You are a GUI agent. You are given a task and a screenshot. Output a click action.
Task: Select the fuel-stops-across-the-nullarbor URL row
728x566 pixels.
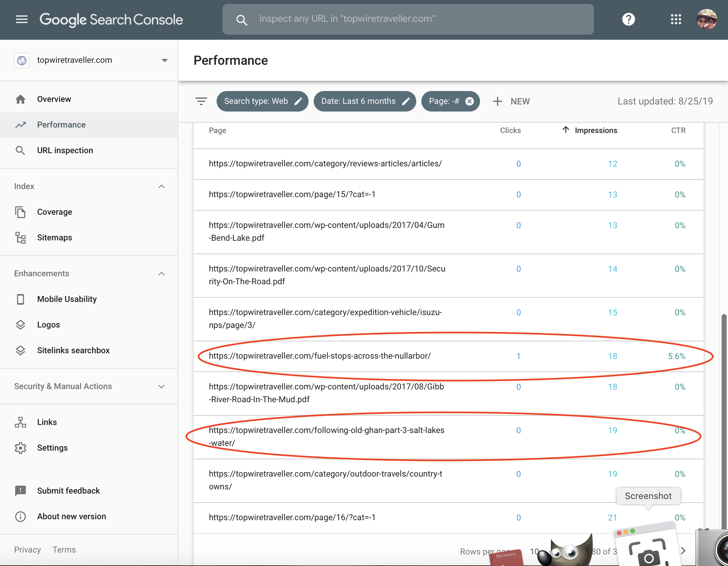pos(448,356)
